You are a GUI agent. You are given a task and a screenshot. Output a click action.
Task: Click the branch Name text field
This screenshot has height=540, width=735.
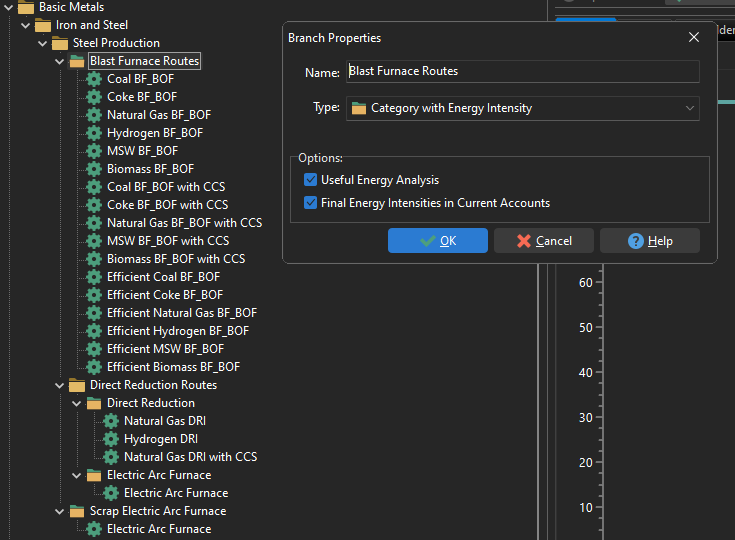(x=522, y=72)
